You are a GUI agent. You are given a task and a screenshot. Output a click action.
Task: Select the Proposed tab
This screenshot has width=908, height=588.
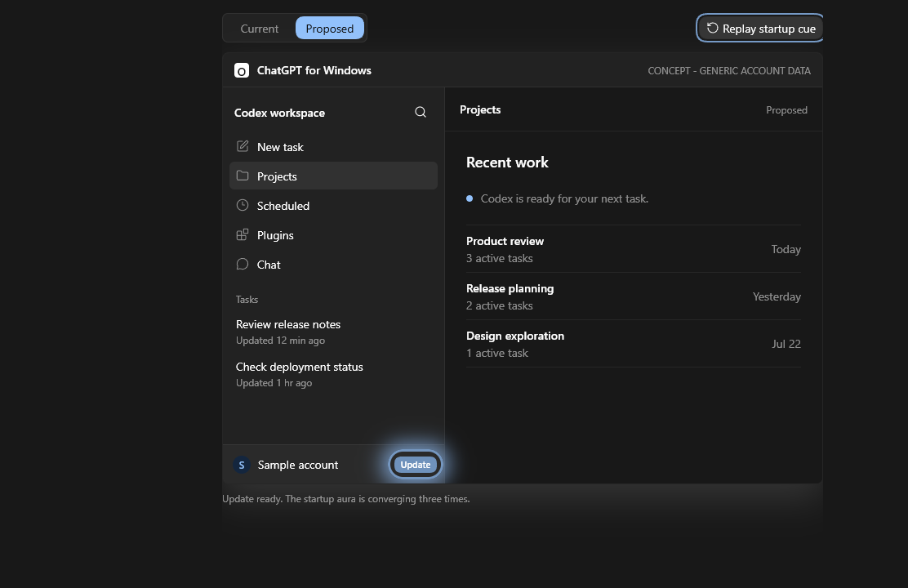pyautogui.click(x=330, y=29)
